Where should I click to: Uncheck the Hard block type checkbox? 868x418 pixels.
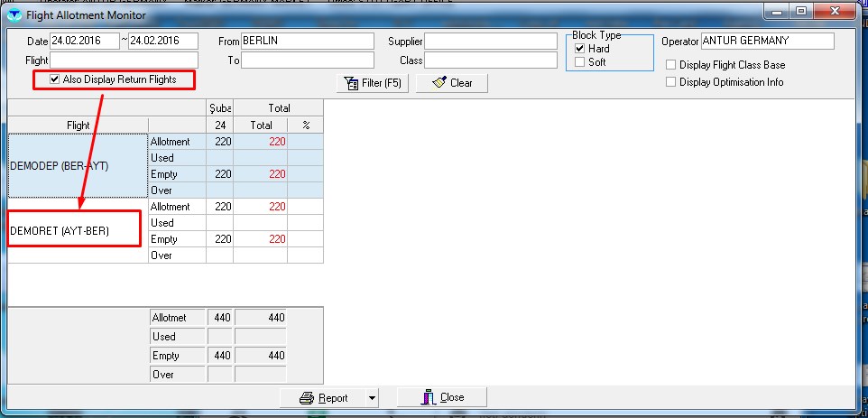click(x=580, y=49)
